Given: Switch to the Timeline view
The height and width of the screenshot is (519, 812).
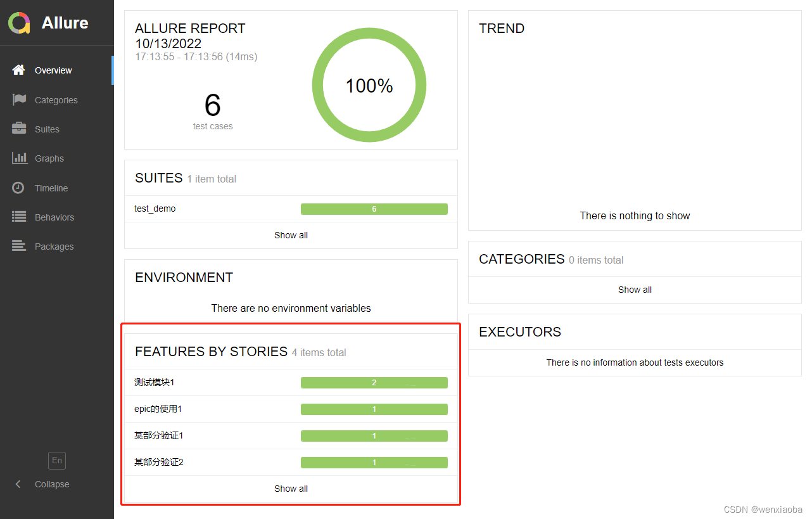Looking at the screenshot, I should pyautogui.click(x=57, y=188).
